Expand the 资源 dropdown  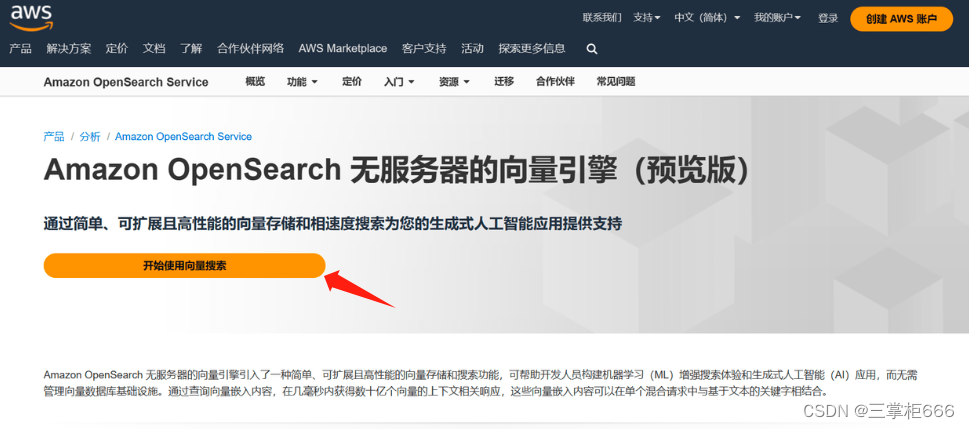pos(454,82)
